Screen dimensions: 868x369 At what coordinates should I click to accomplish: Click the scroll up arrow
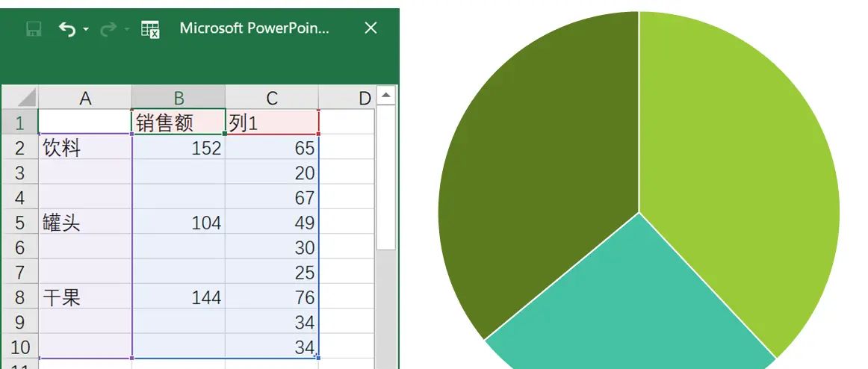click(x=386, y=95)
